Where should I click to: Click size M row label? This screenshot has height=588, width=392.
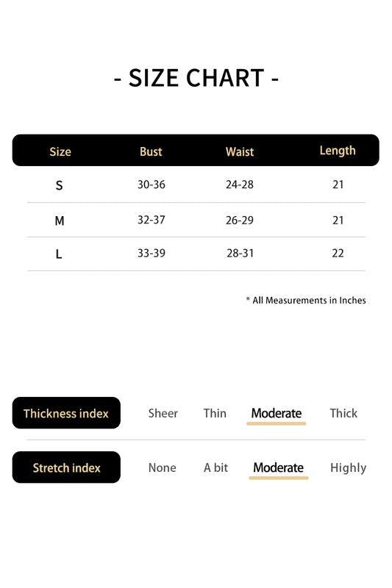pos(60,220)
